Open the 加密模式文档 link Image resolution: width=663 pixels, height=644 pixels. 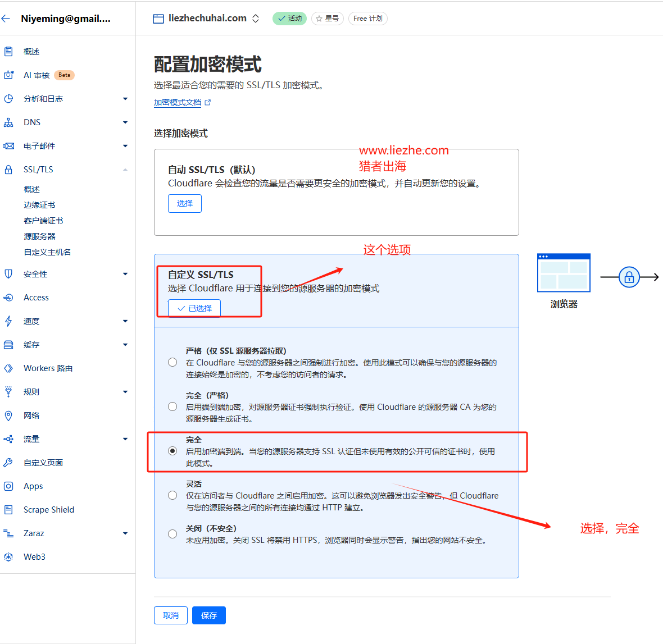point(178,102)
